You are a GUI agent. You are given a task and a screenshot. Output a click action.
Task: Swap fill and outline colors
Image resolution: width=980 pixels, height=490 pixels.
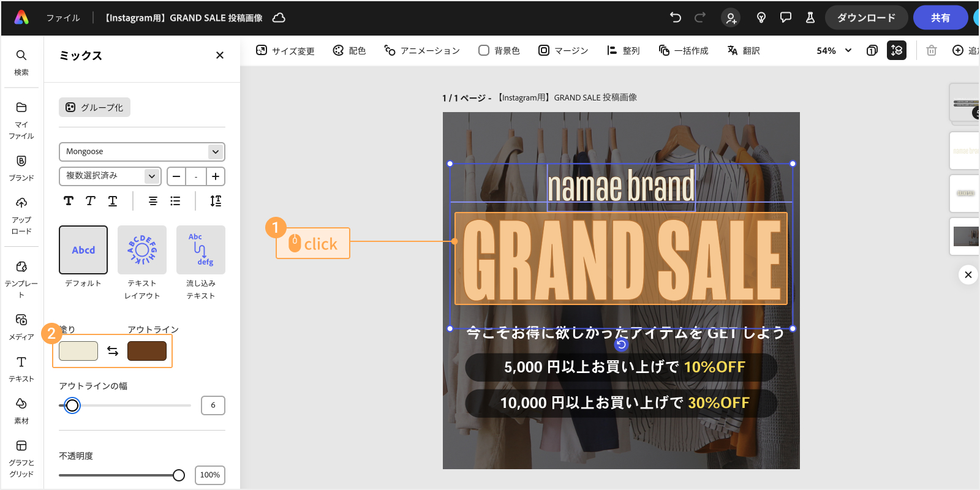click(x=113, y=351)
